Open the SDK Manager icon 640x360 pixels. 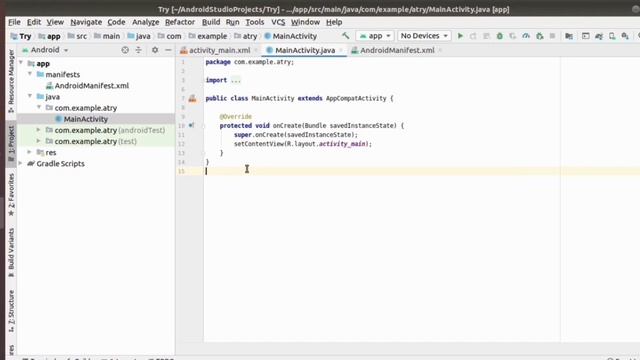625,36
